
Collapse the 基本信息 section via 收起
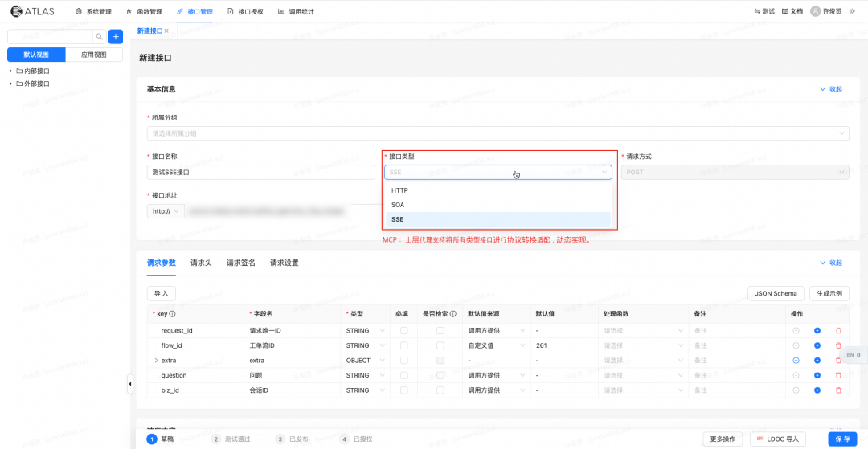click(830, 89)
